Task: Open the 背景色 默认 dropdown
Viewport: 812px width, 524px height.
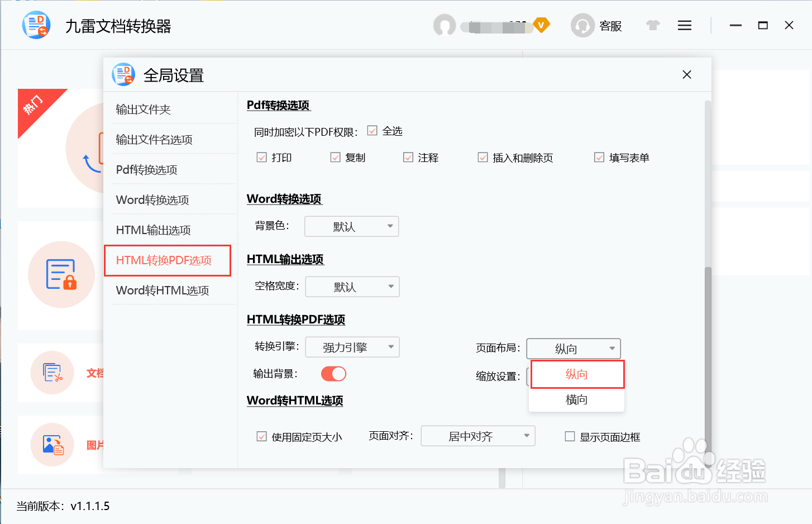Action: pyautogui.click(x=351, y=226)
